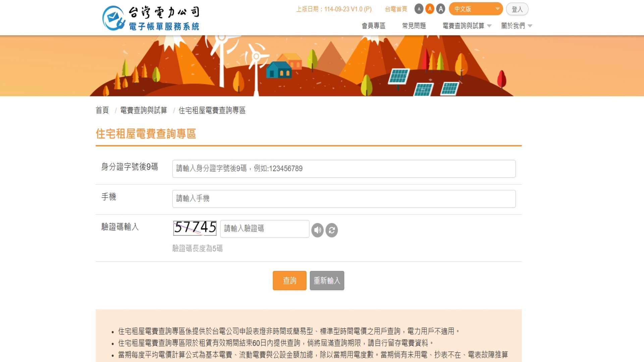Focus the 手機 phone input field
The image size is (644, 362).
pyautogui.click(x=343, y=199)
